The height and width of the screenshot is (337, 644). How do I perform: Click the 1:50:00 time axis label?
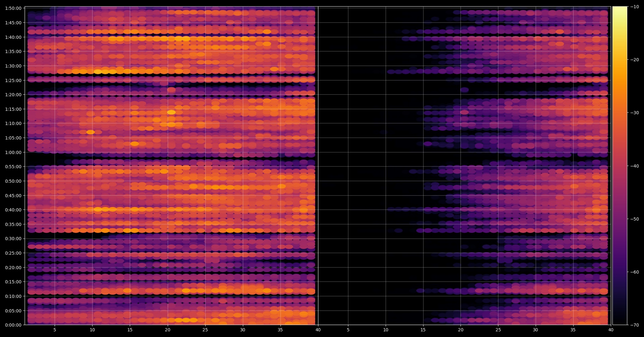(13, 8)
